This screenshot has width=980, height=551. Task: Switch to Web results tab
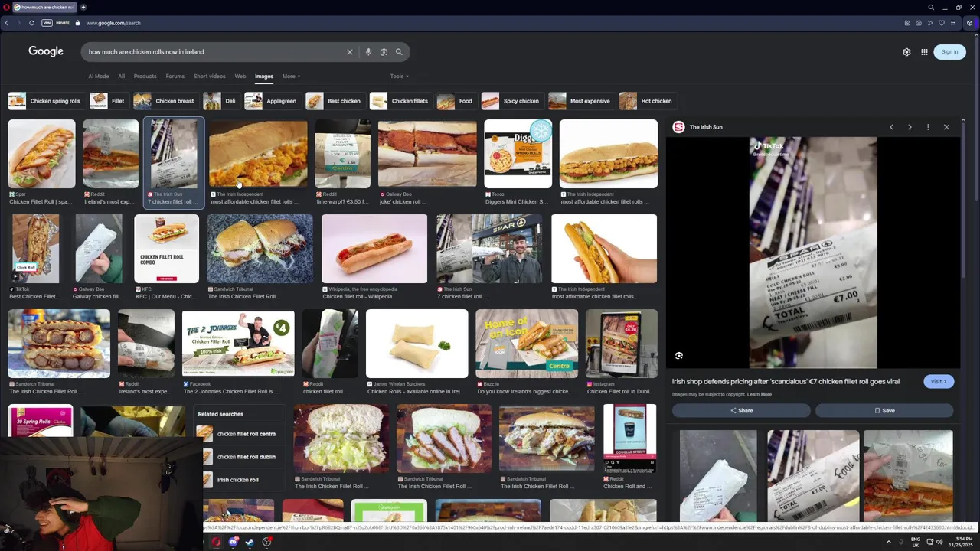point(240,77)
